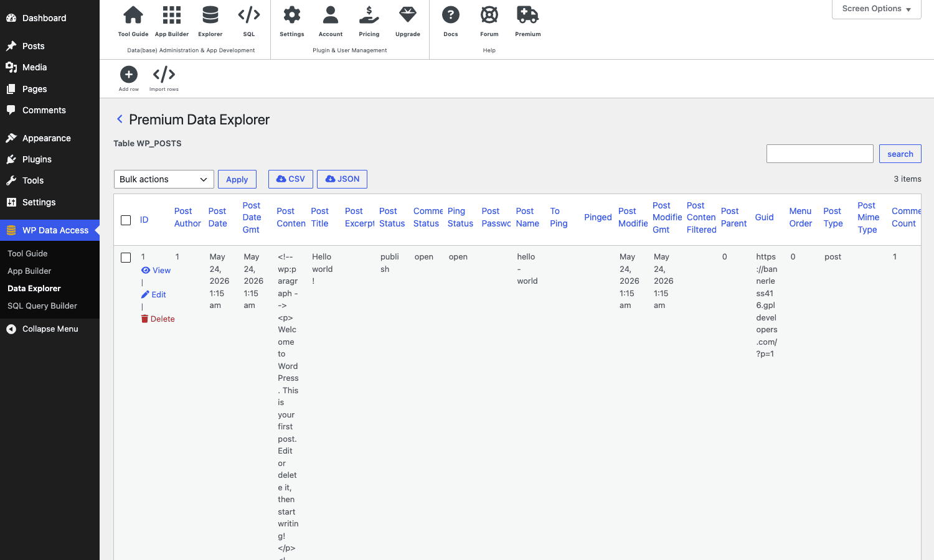Sort by the Pinged column header
Image resolution: width=934 pixels, height=560 pixels.
598,217
